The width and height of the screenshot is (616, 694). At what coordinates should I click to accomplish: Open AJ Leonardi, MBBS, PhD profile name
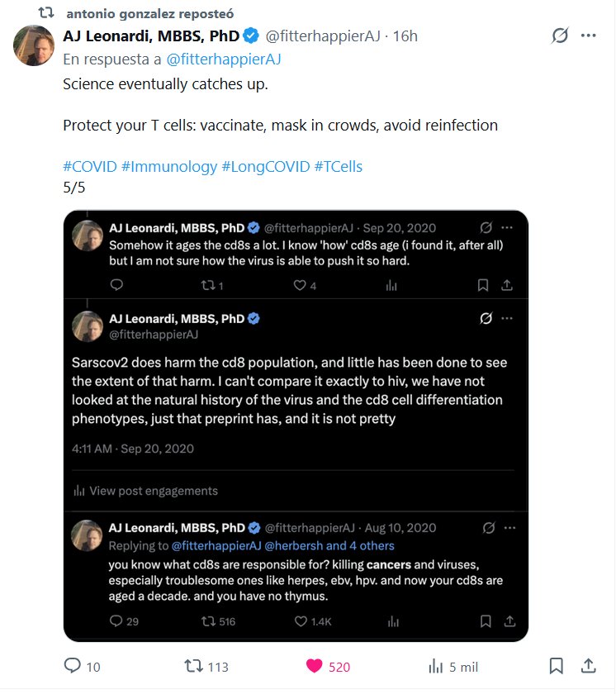click(150, 36)
